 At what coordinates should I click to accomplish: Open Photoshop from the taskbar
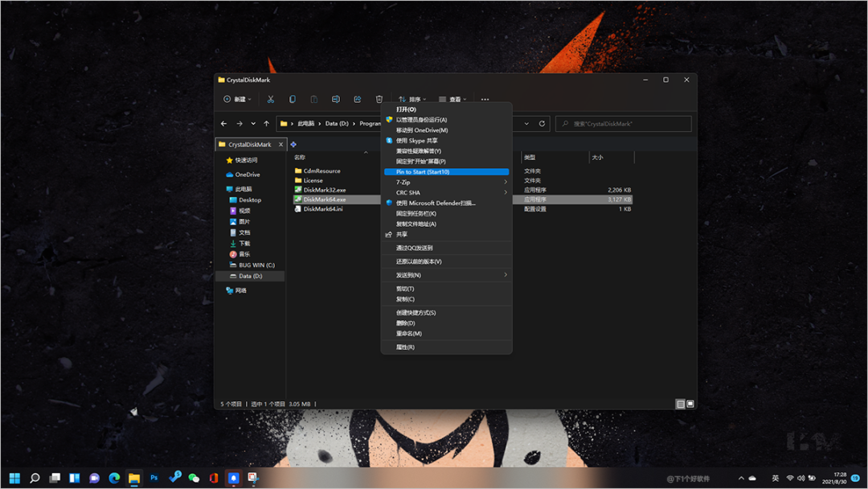click(x=154, y=478)
